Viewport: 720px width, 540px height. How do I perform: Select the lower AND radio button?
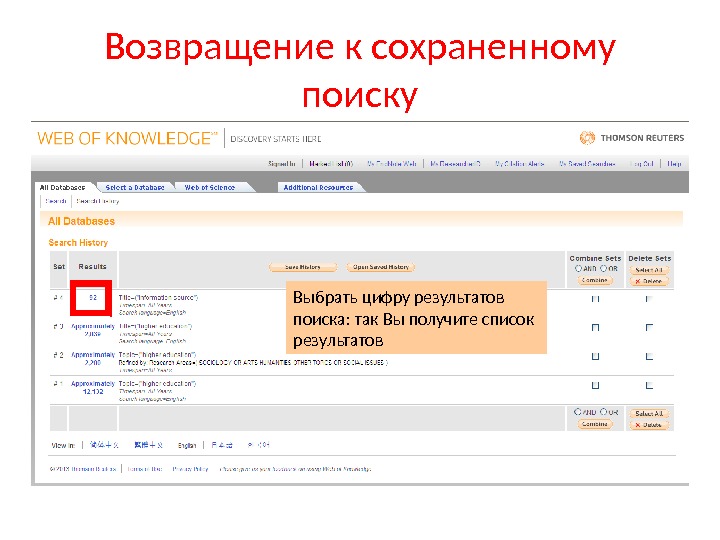tap(577, 412)
